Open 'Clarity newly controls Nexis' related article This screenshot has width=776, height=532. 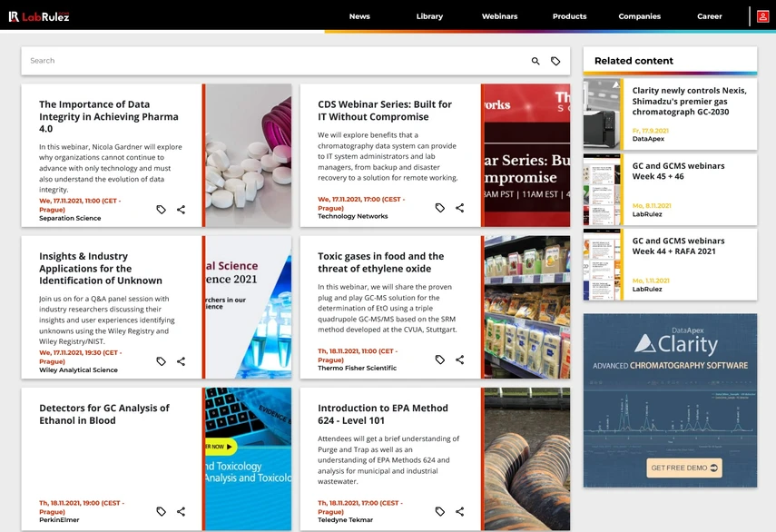coord(690,101)
